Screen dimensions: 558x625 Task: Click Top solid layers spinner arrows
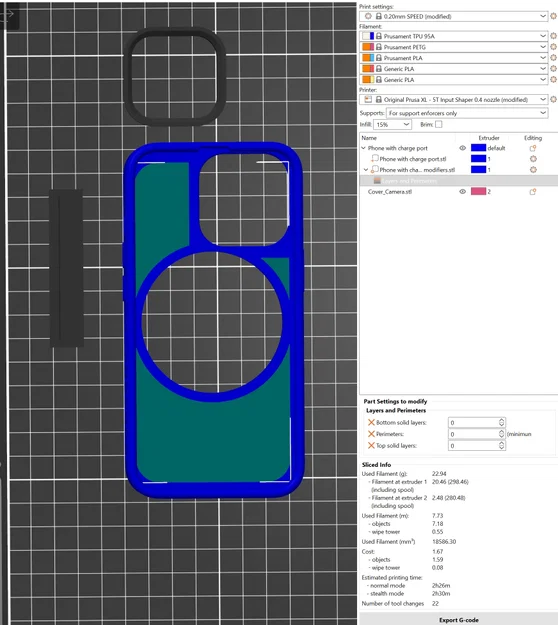click(502, 446)
